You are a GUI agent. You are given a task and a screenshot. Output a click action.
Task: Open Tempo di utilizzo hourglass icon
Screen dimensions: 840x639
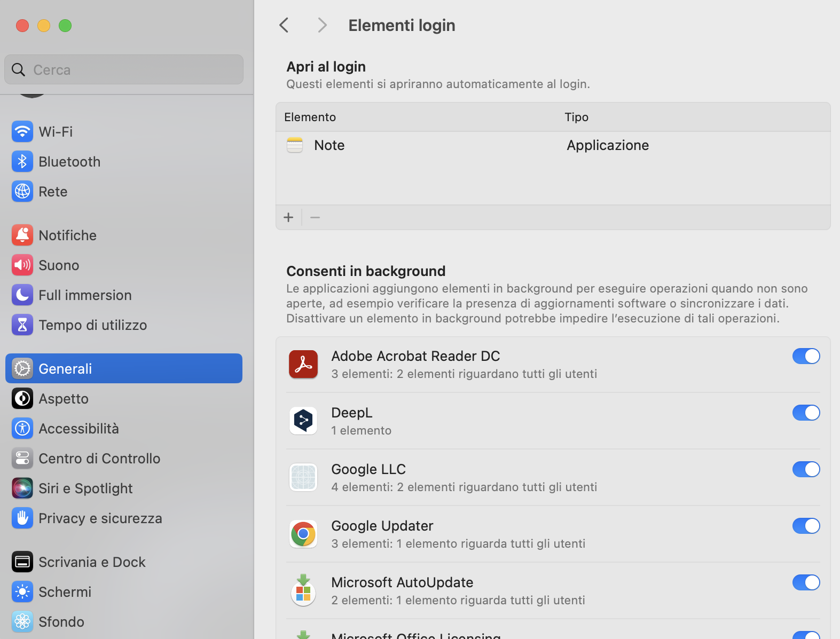pos(22,325)
